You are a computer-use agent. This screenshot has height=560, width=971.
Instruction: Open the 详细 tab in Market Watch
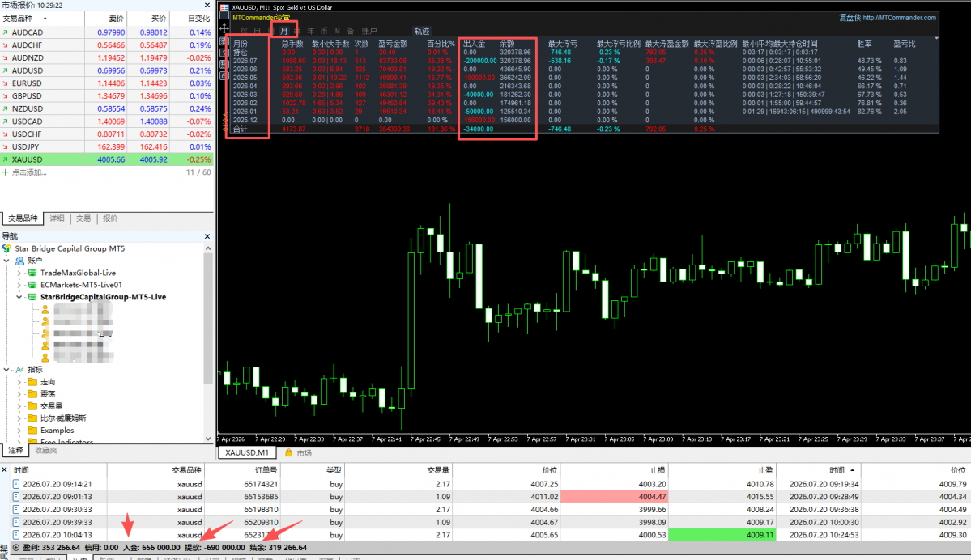click(x=57, y=218)
